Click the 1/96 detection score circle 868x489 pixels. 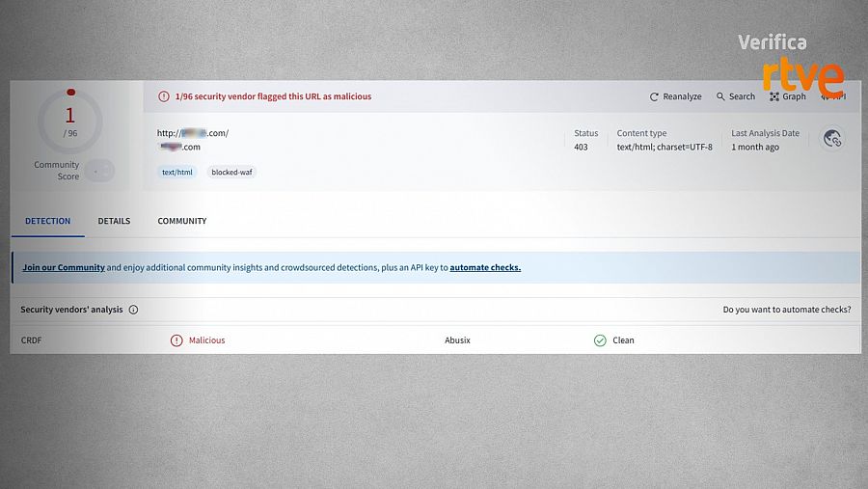(70, 122)
